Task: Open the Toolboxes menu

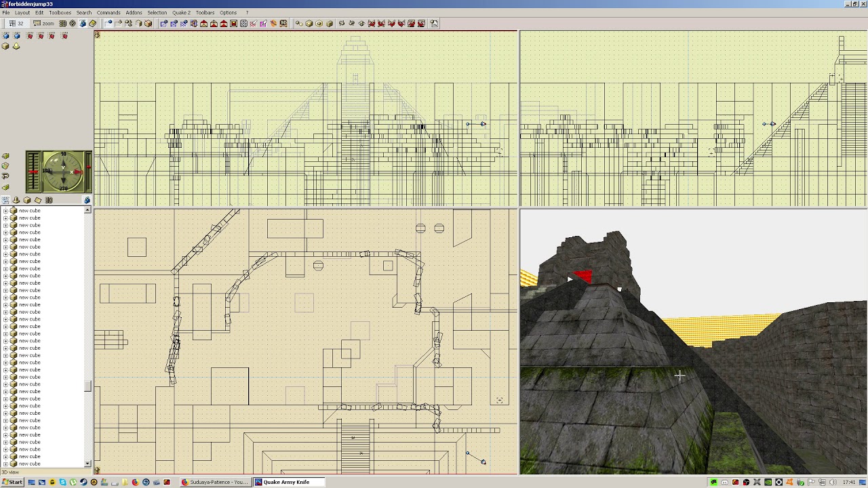Action: point(60,12)
